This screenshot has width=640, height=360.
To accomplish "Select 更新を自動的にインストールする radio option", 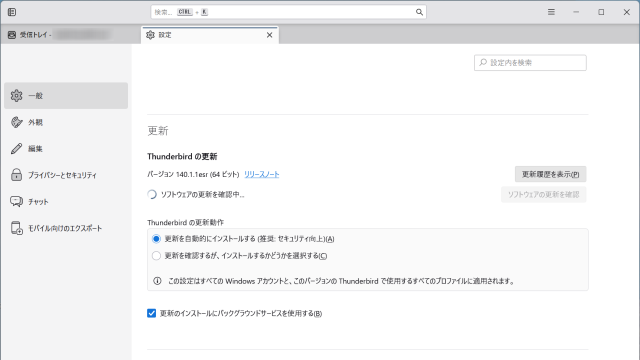I will tap(156, 239).
